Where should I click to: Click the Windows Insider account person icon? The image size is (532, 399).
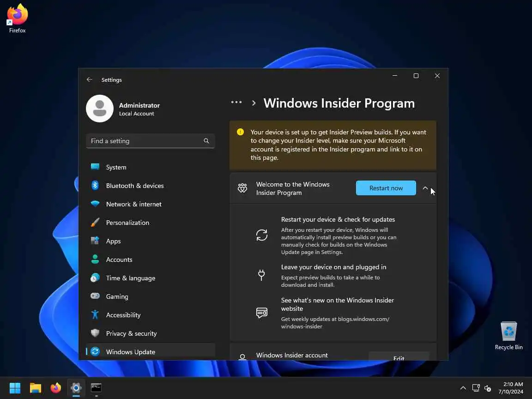[x=242, y=357]
